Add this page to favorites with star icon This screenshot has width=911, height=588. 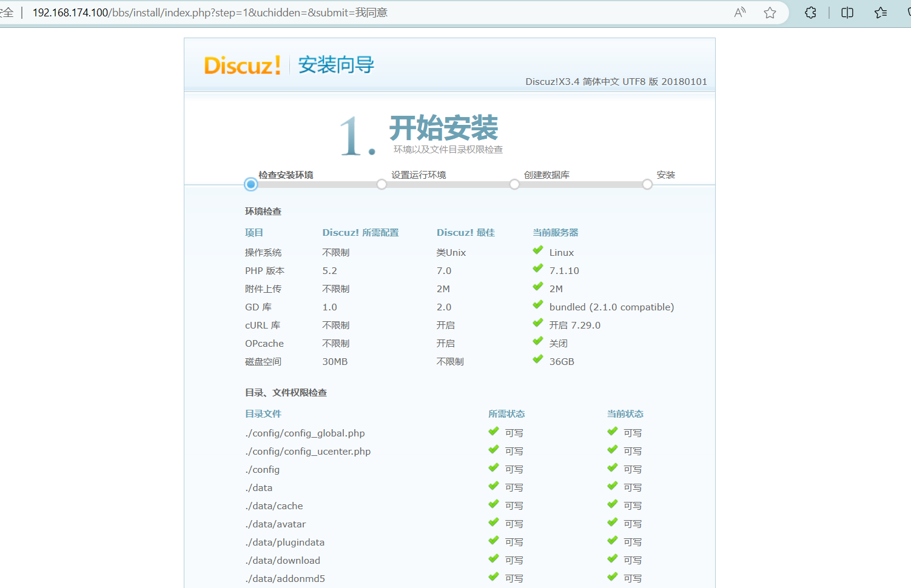click(x=770, y=13)
